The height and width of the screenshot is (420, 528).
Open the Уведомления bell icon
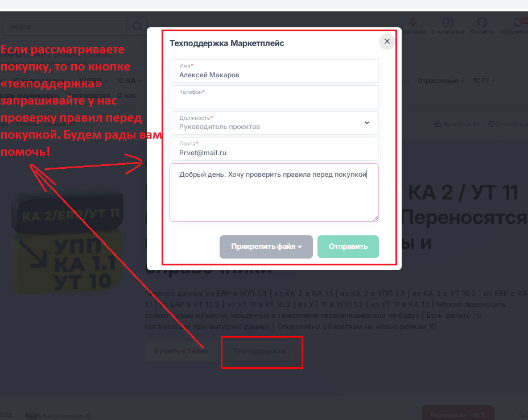517,22
